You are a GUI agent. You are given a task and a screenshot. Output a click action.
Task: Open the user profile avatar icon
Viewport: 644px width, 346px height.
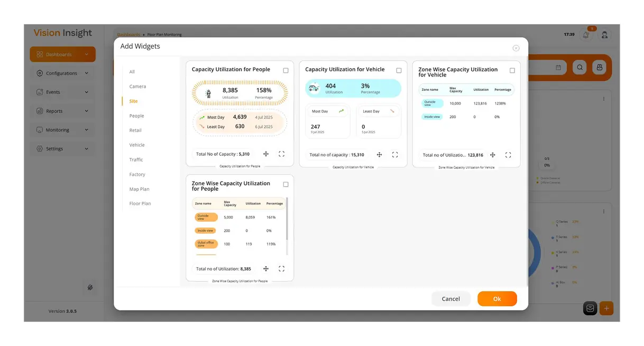pos(605,35)
